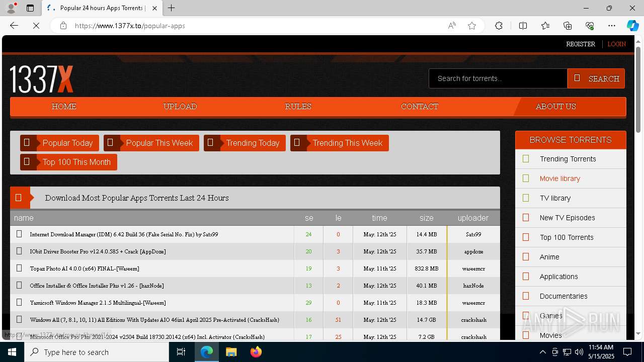
Task: Open the CONTACT menu item
Action: [x=420, y=107]
